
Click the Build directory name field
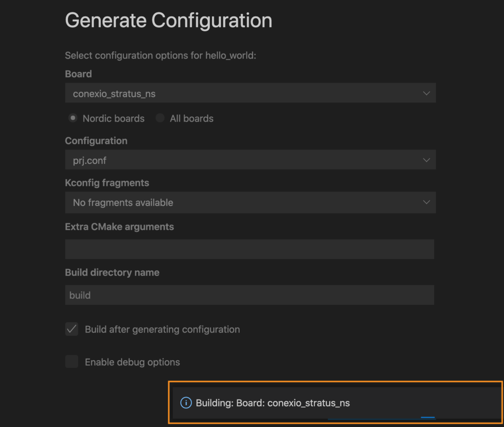tap(250, 295)
